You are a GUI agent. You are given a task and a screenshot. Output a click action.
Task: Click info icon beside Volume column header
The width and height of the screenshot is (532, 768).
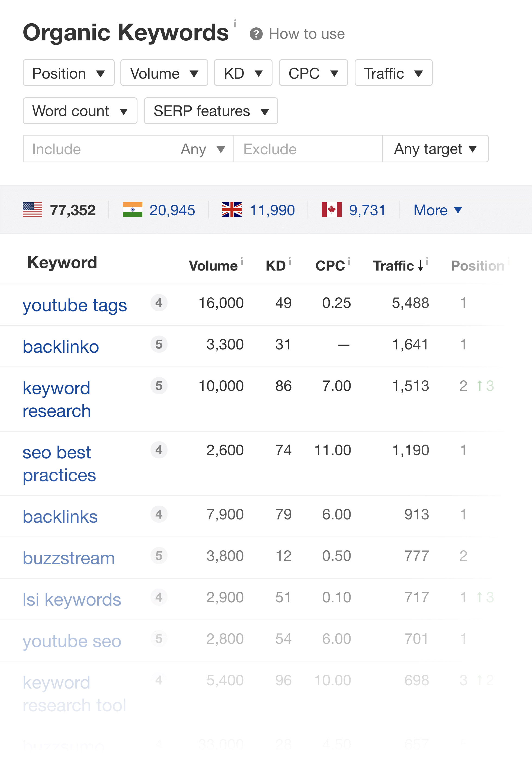[242, 261]
